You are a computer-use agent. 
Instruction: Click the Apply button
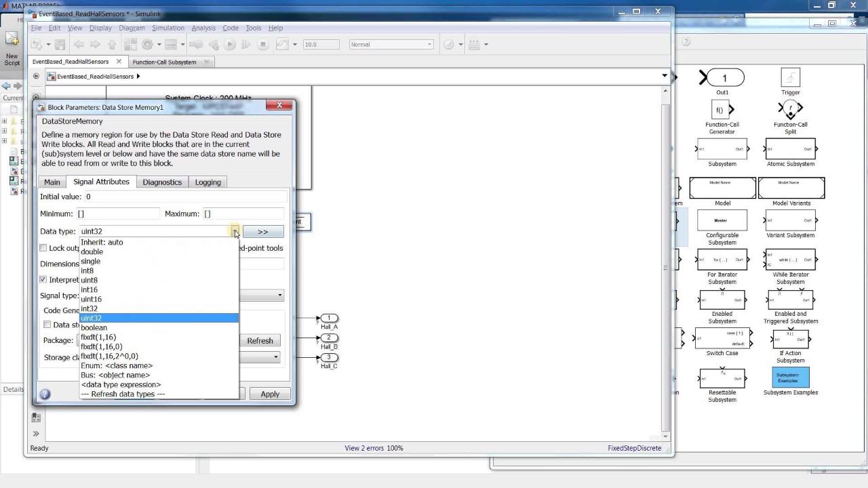point(270,394)
